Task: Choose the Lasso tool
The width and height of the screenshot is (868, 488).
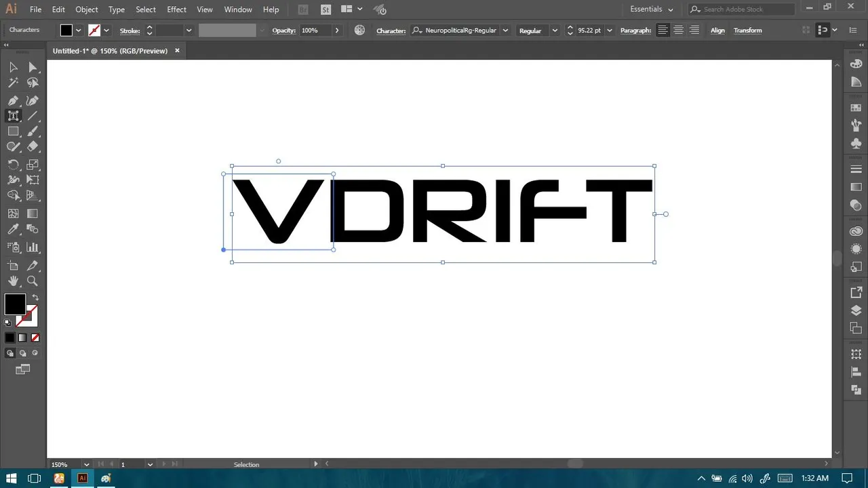Action: click(x=33, y=83)
